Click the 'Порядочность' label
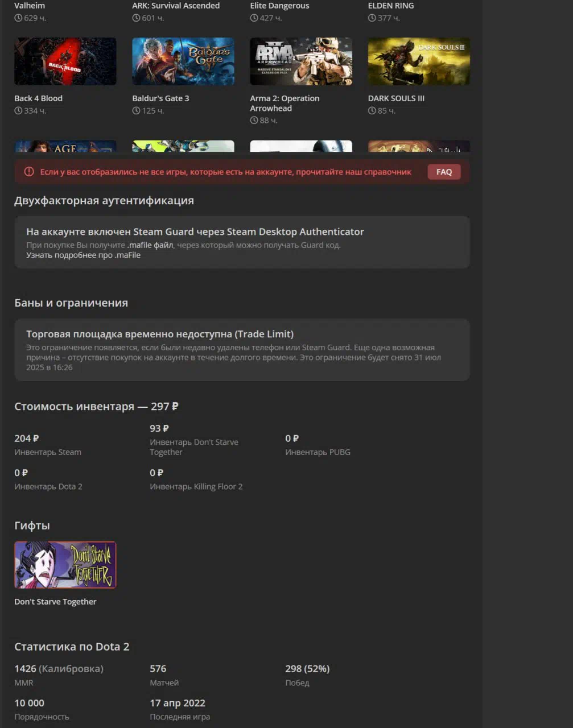Image resolution: width=573 pixels, height=728 pixels. pos(42,717)
